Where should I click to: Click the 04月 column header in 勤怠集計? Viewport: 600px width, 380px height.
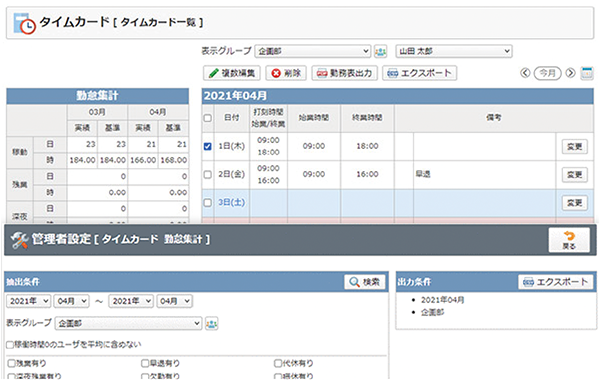pyautogui.click(x=158, y=113)
